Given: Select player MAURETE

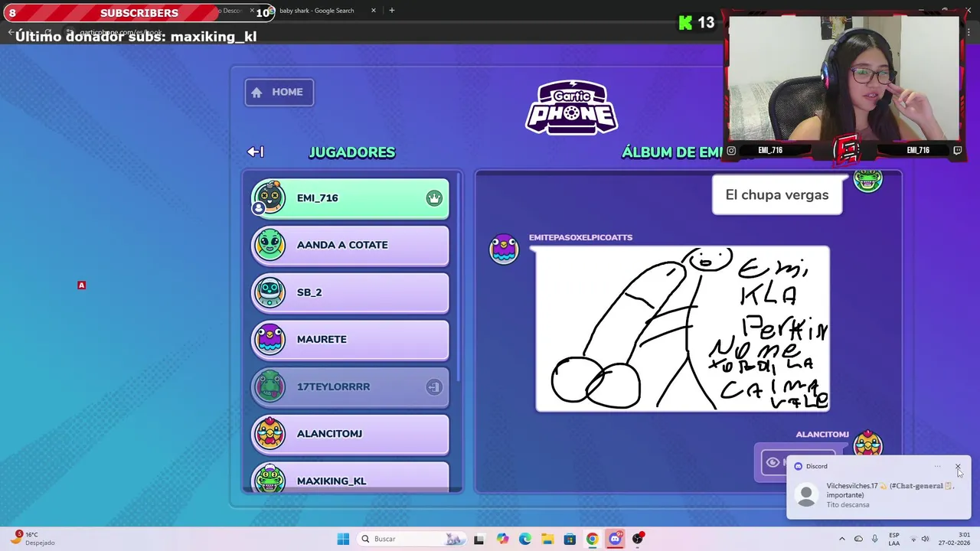Looking at the screenshot, I should (350, 339).
